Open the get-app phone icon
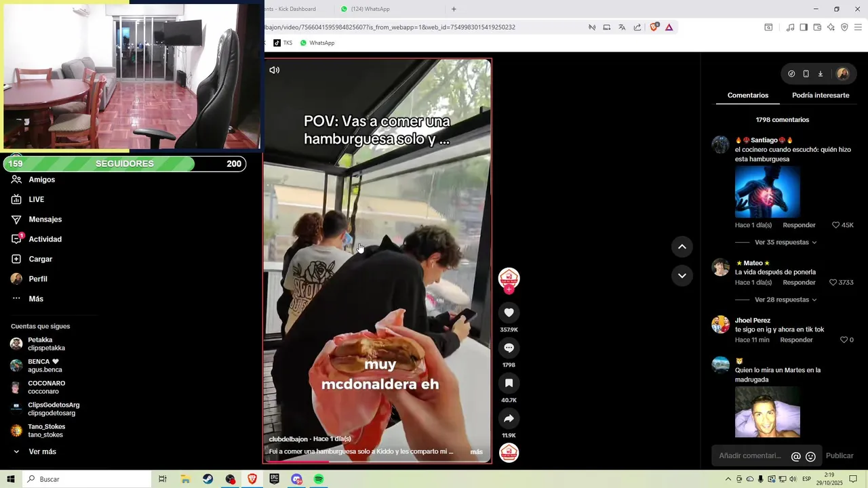Screen dimensions: 868x488 (806, 74)
